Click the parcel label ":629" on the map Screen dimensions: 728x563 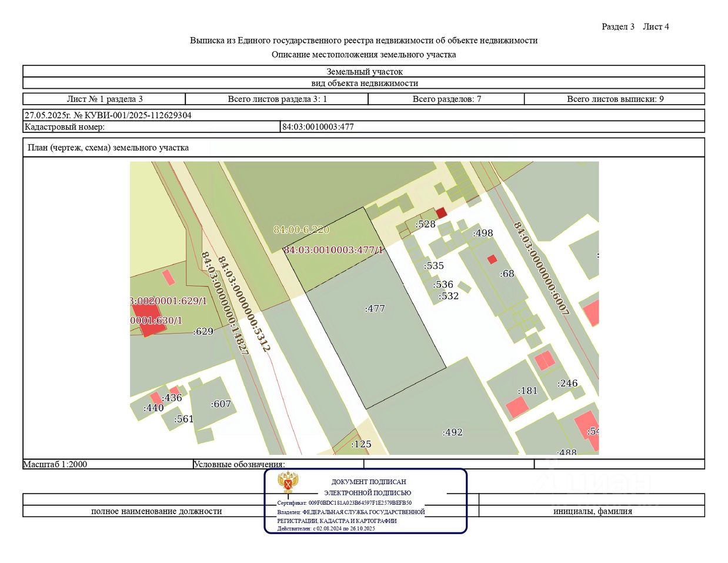(203, 331)
